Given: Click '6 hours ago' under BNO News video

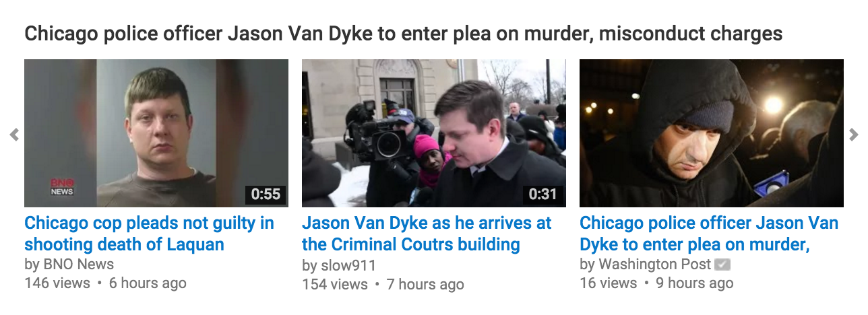Looking at the screenshot, I should coord(148,283).
